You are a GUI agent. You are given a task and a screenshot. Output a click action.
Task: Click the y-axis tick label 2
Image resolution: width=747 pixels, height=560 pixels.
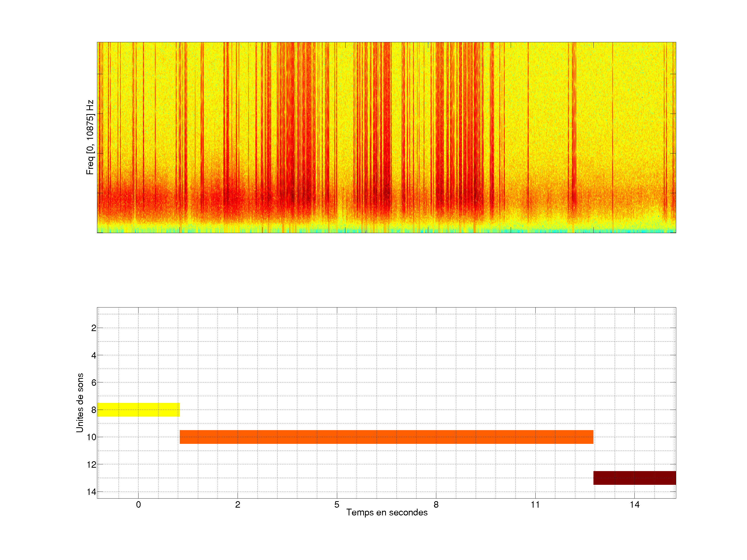click(94, 328)
